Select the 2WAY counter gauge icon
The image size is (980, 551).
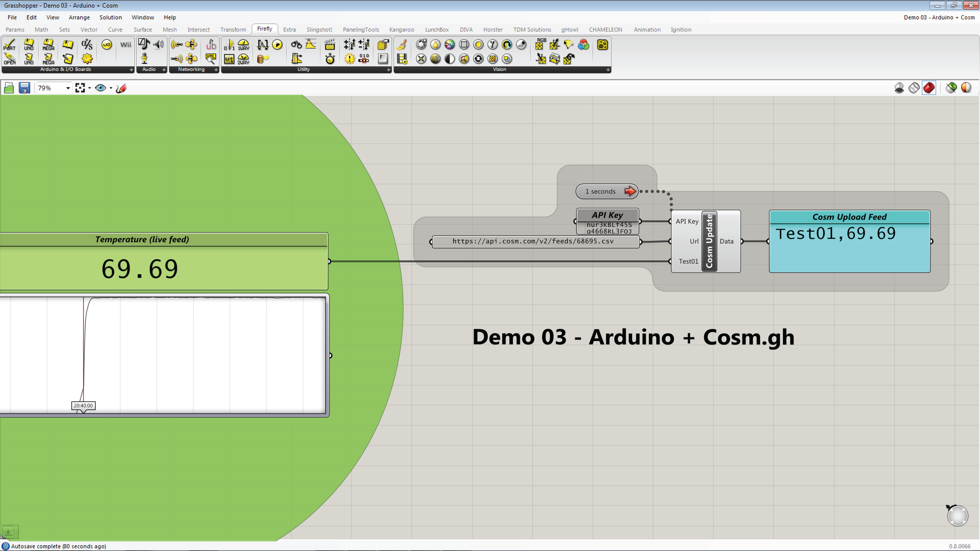point(243,59)
